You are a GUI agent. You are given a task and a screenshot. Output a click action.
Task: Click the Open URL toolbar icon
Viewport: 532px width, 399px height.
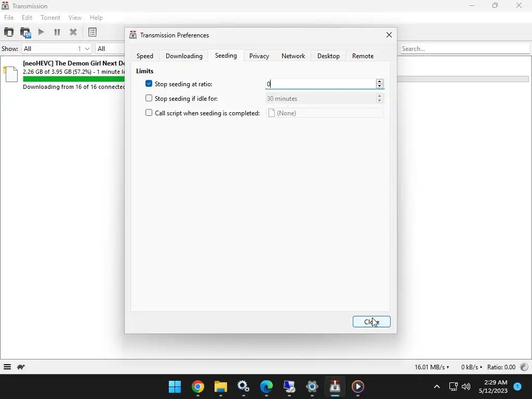[x=25, y=32]
